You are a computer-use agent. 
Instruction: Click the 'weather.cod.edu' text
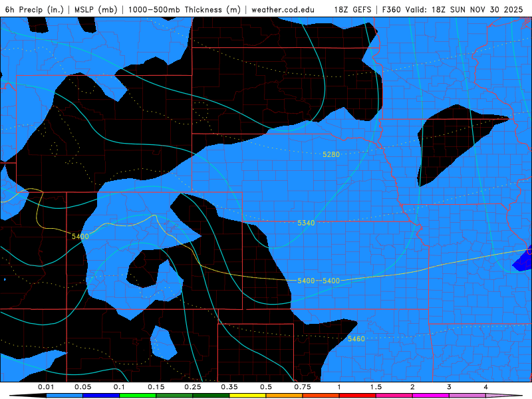pos(283,9)
